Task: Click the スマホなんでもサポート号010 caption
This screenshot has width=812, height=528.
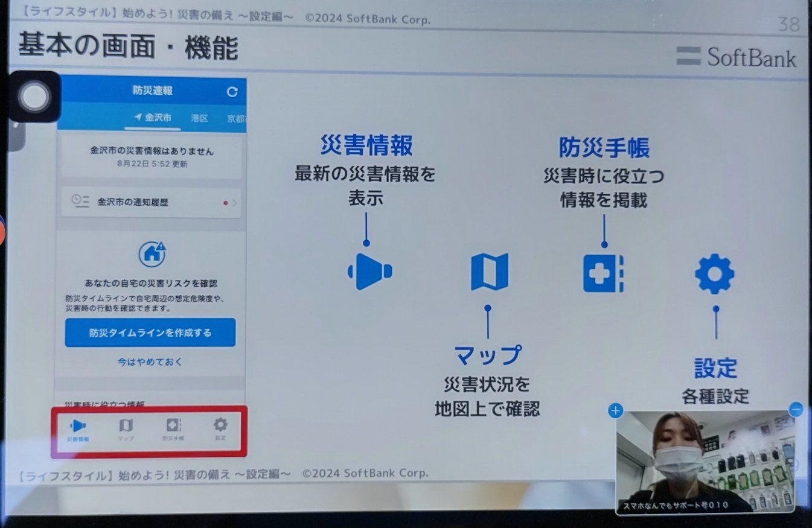Action: point(676,505)
